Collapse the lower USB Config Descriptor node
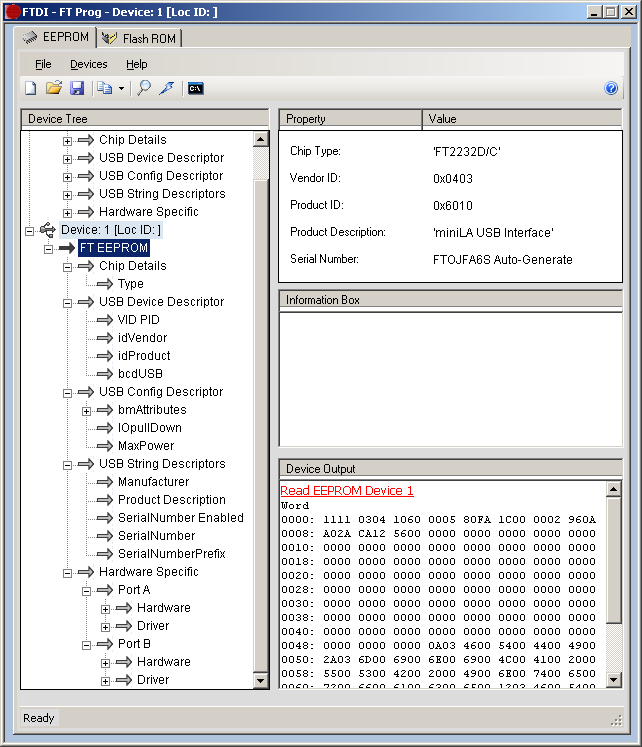 tap(68, 393)
